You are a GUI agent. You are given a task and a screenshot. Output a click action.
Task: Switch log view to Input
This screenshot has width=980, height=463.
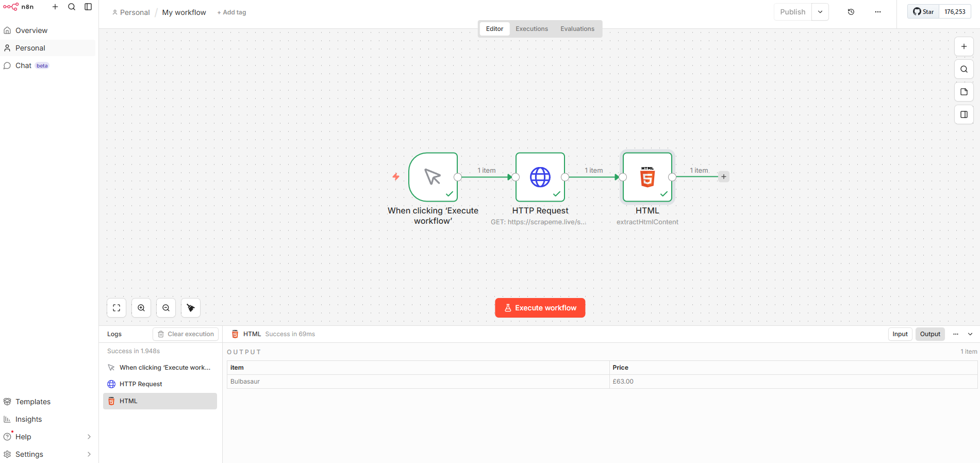click(900, 334)
